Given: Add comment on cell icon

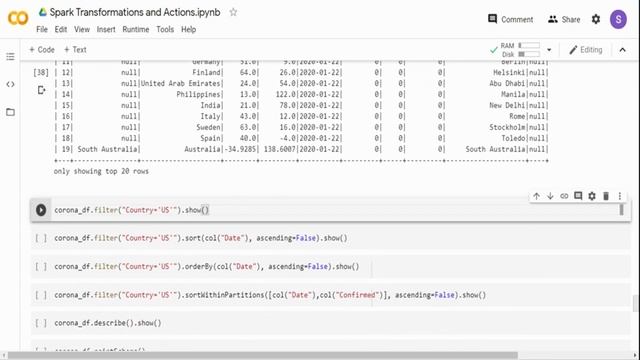Looking at the screenshot, I should tap(578, 196).
